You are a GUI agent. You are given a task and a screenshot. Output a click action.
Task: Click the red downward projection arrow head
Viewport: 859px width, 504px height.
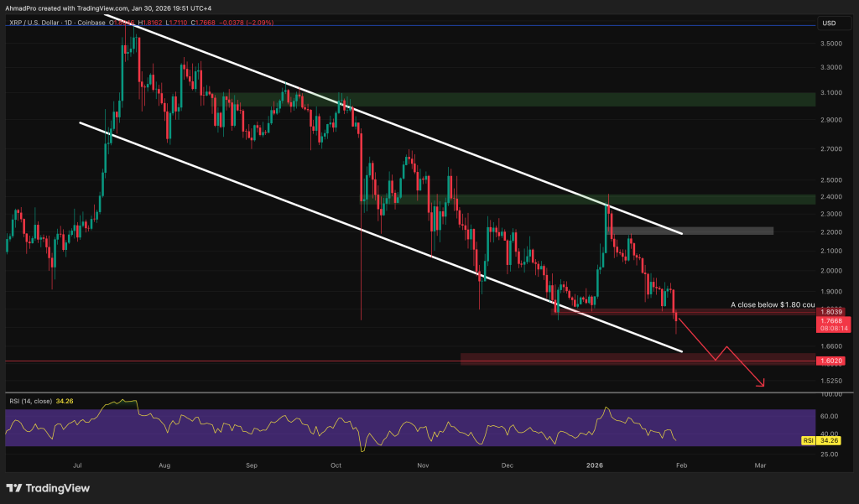click(761, 383)
